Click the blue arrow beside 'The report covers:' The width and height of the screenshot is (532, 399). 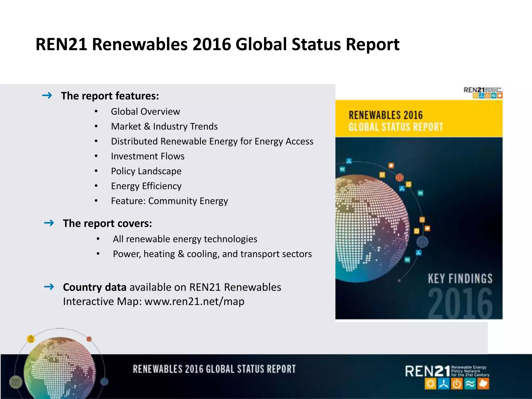click(x=49, y=223)
